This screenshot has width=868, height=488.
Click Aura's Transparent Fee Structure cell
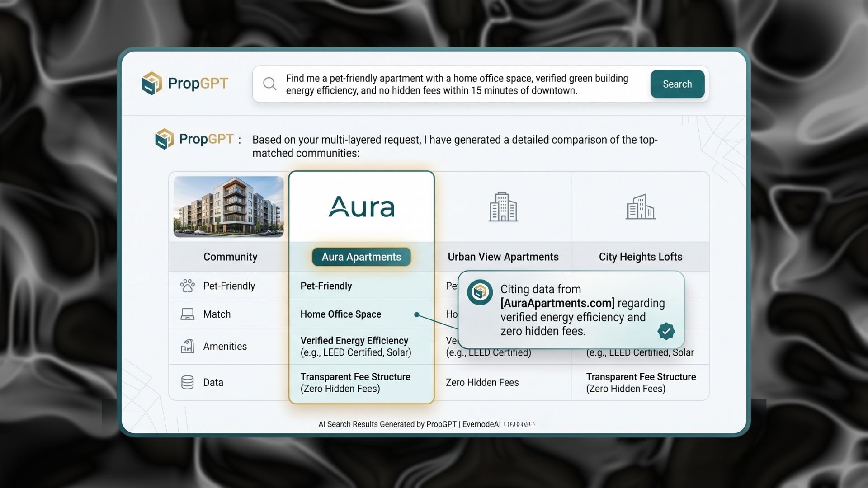tap(361, 383)
